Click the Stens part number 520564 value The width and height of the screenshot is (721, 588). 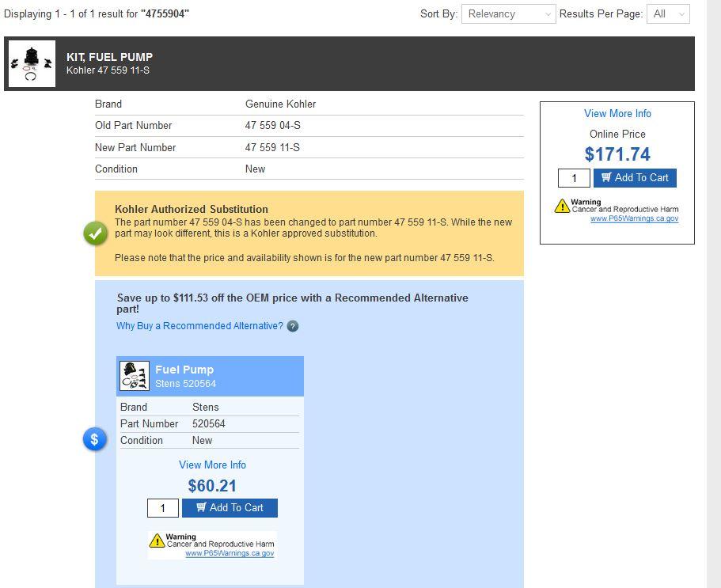point(209,424)
